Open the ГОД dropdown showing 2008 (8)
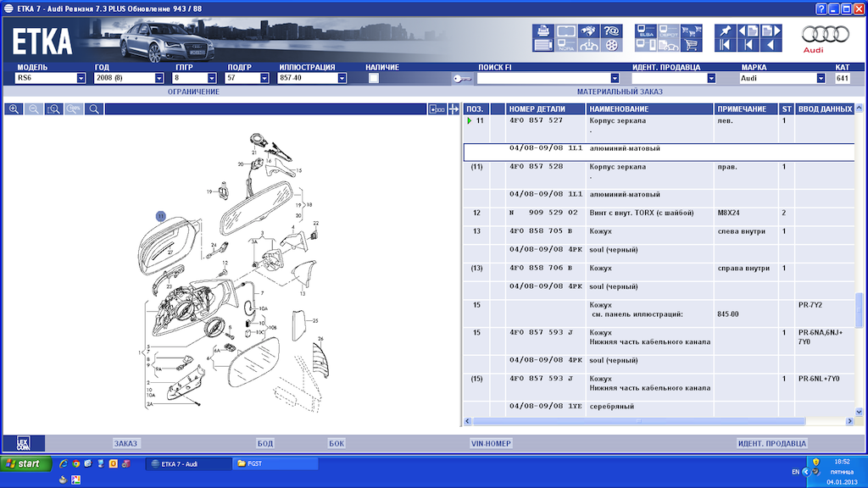Viewport: 868px width, 488px height. point(159,78)
